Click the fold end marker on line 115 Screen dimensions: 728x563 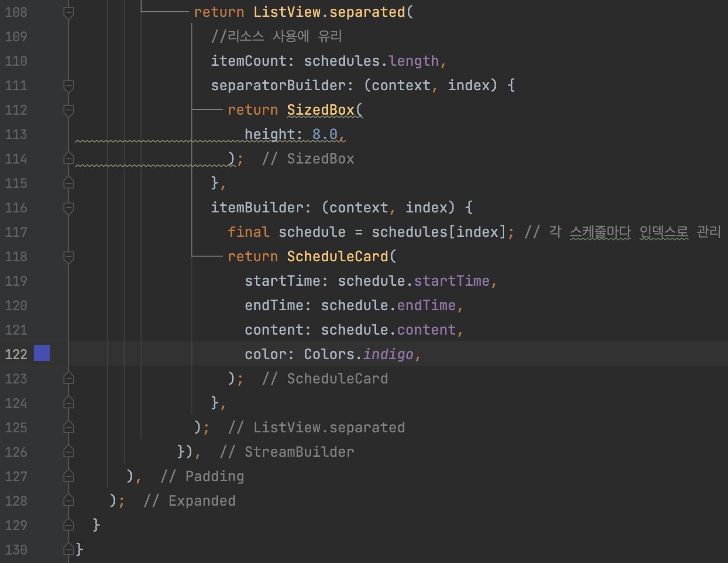(69, 183)
